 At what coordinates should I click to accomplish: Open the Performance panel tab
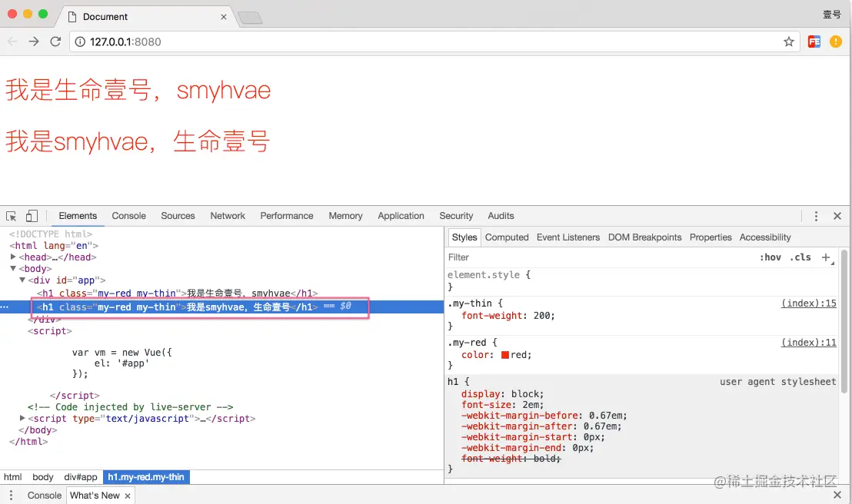coord(286,216)
